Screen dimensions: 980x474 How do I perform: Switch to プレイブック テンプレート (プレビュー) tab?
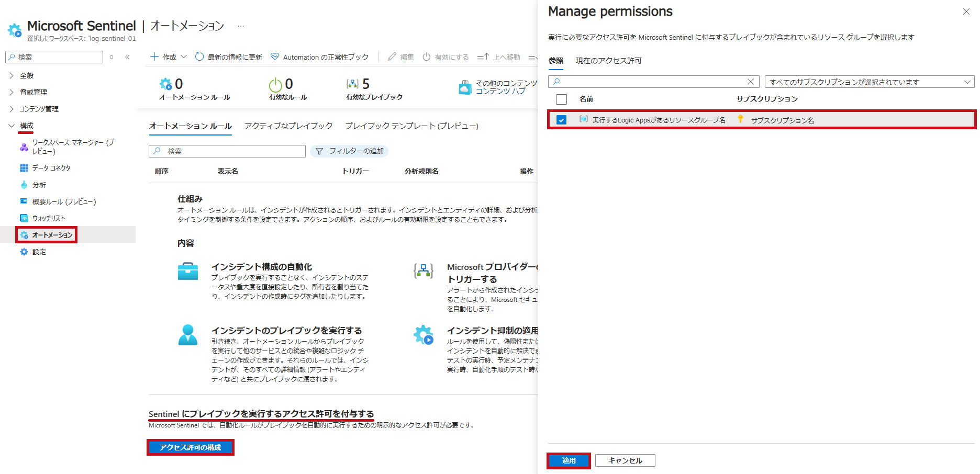[x=411, y=126]
